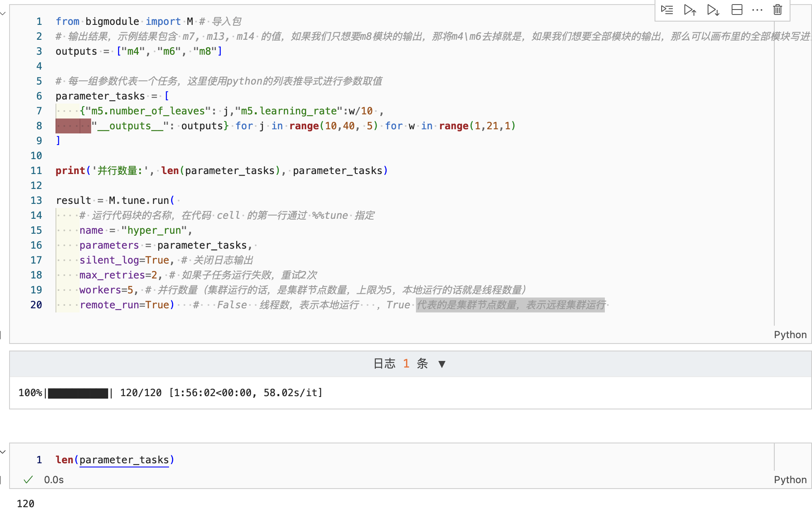Collapse the len(parameter_tasks) cell chevron
This screenshot has width=812, height=513.
pyautogui.click(x=3, y=452)
